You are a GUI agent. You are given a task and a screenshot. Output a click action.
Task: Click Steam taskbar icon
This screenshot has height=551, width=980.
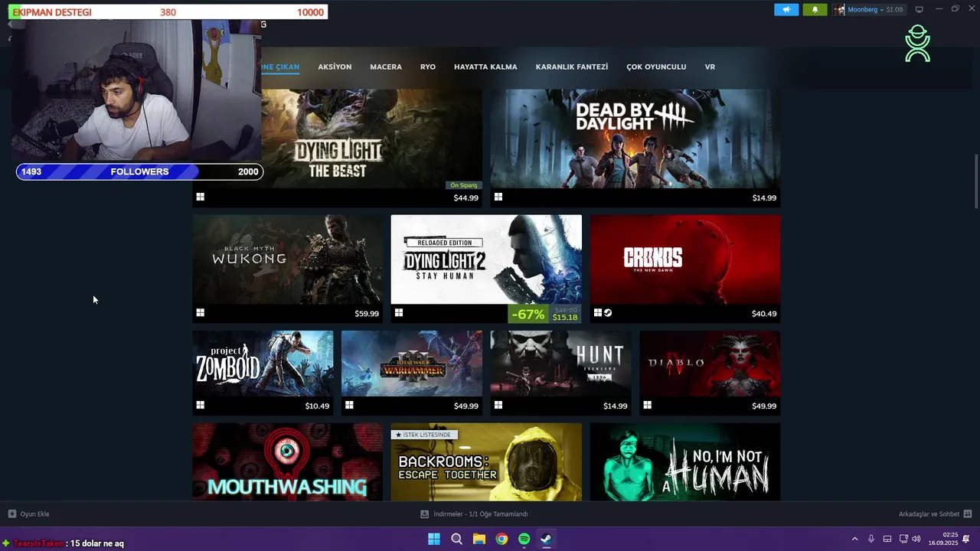546,539
